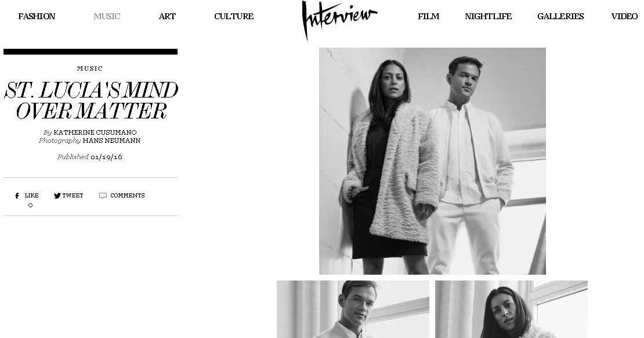The height and width of the screenshot is (338, 644).
Task: Select Video in the top navigation
Action: [x=624, y=16]
